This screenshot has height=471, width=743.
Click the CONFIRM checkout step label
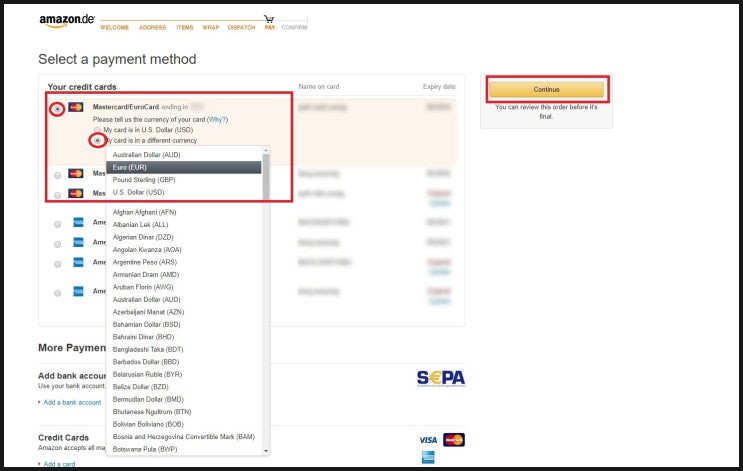coord(294,27)
